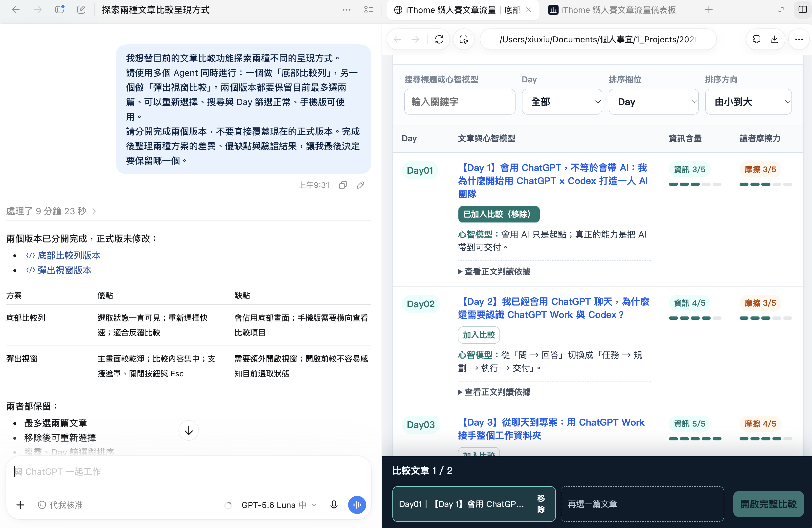Expand 查看正文判讀依據 under Day01 article
The width and height of the screenshot is (812, 528).
coord(494,271)
